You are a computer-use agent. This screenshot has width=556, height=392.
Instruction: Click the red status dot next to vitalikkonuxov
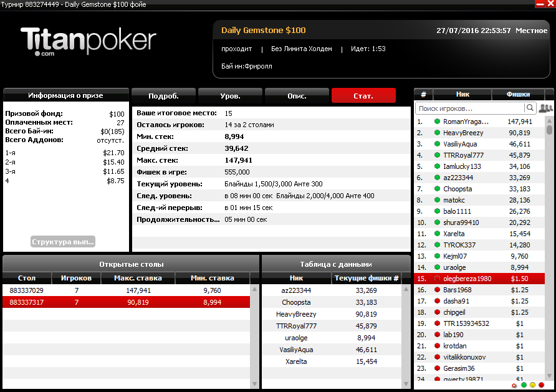coord(437,357)
